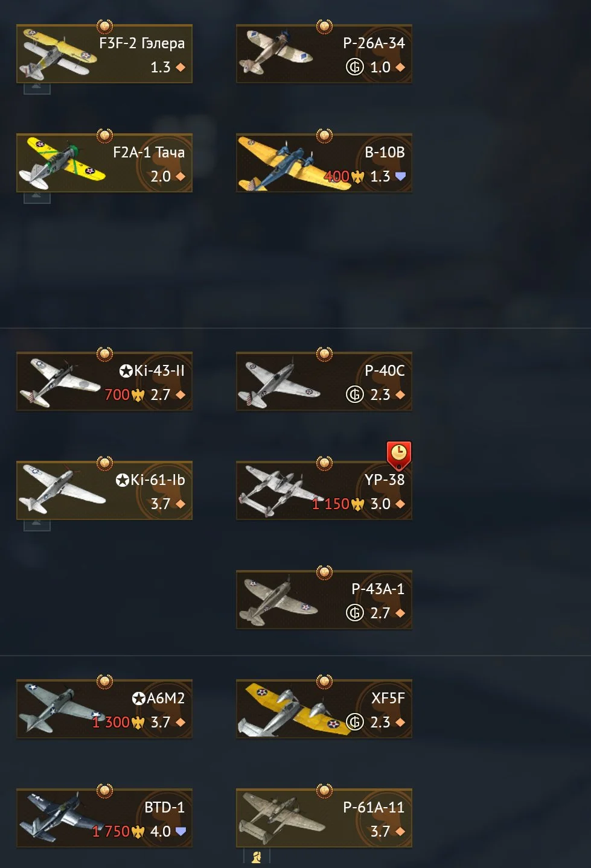Expand the folder tab below F2A-1 Тача
The image size is (591, 868).
point(37,198)
